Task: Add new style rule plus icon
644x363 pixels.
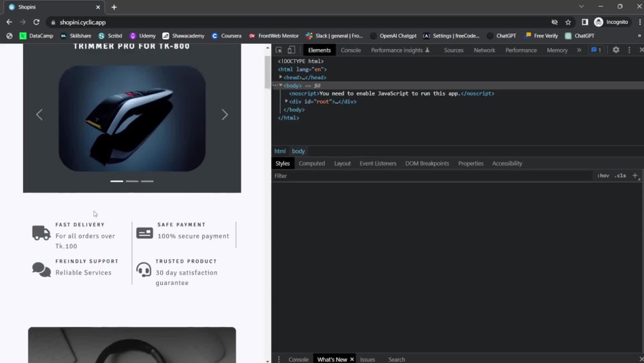Action: [635, 175]
